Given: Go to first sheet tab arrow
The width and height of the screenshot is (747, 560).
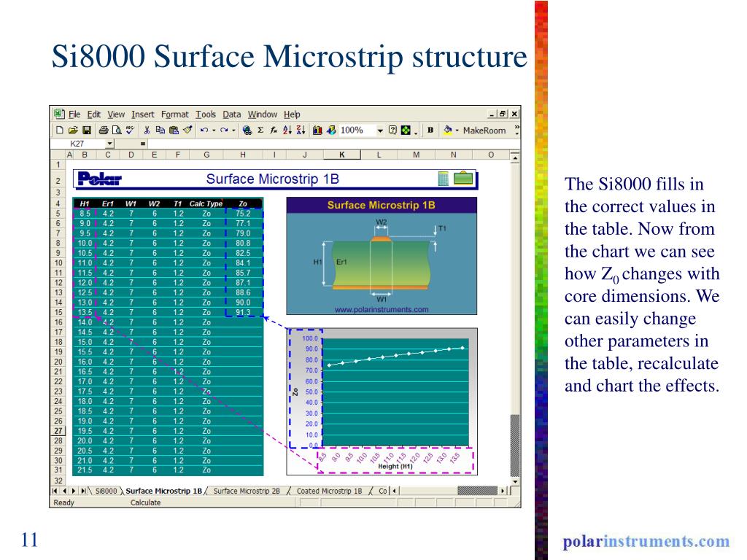Looking at the screenshot, I should 55,491.
